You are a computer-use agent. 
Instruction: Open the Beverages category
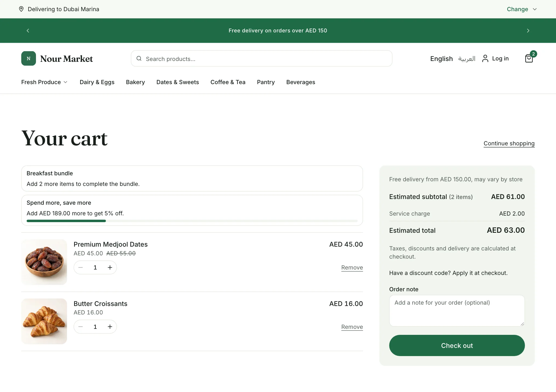click(x=301, y=82)
